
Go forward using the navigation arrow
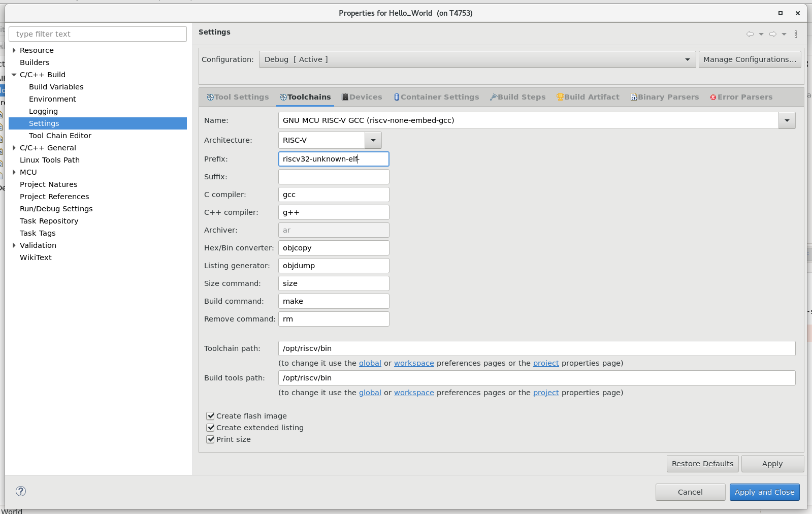point(773,34)
